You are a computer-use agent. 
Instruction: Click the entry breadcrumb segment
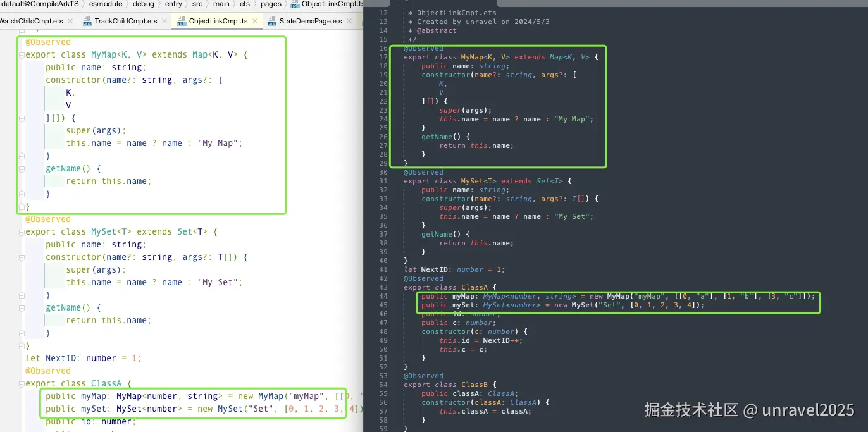(x=173, y=4)
